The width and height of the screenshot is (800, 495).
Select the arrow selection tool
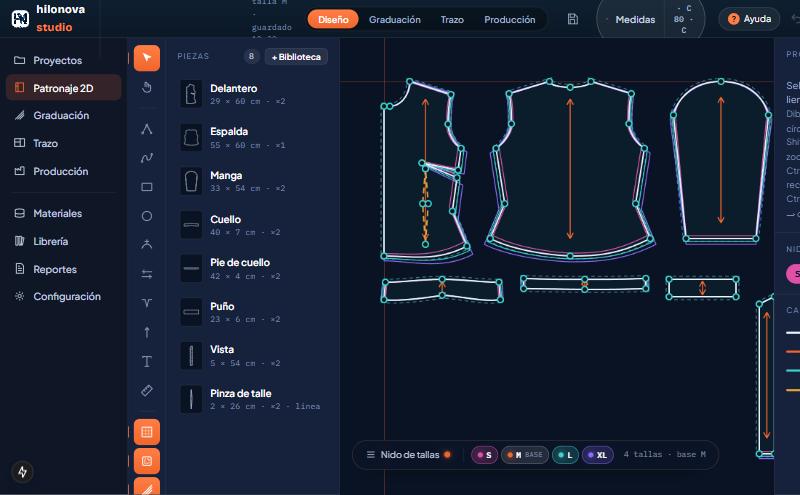147,58
